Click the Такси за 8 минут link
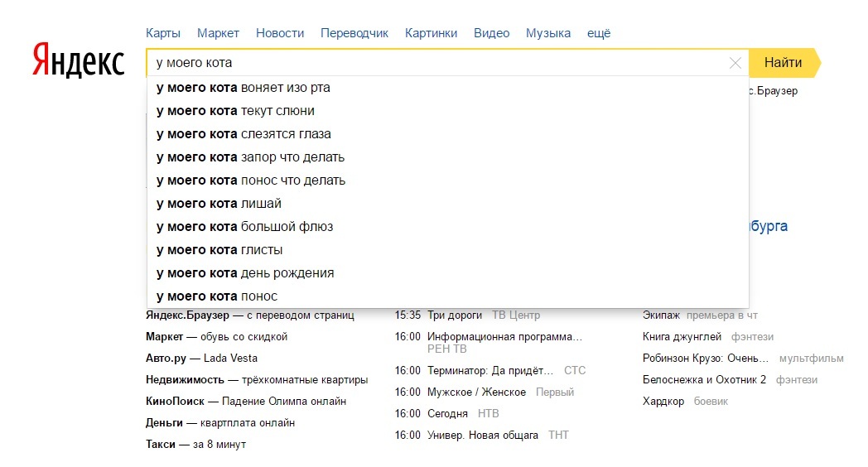This screenshot has height=467, width=868. coord(195,445)
